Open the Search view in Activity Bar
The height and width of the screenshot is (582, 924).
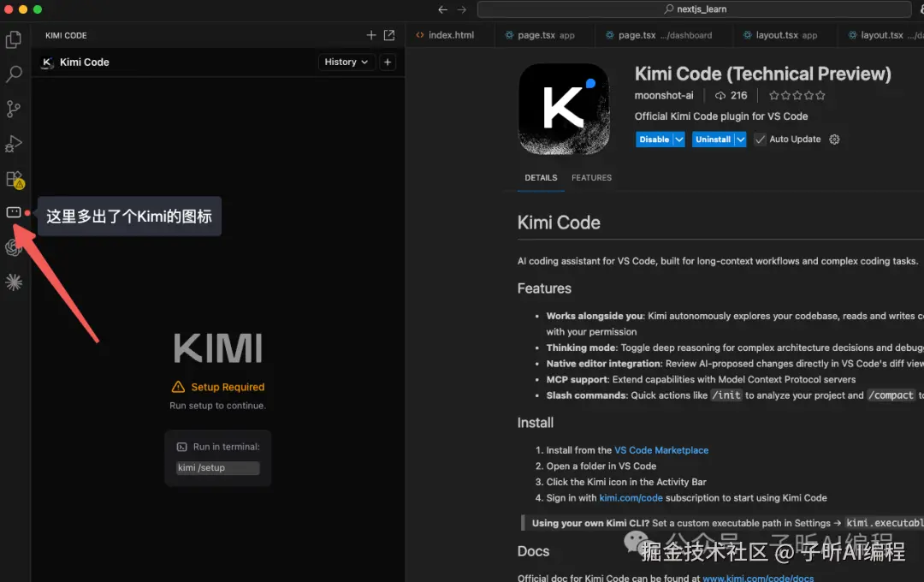point(14,74)
